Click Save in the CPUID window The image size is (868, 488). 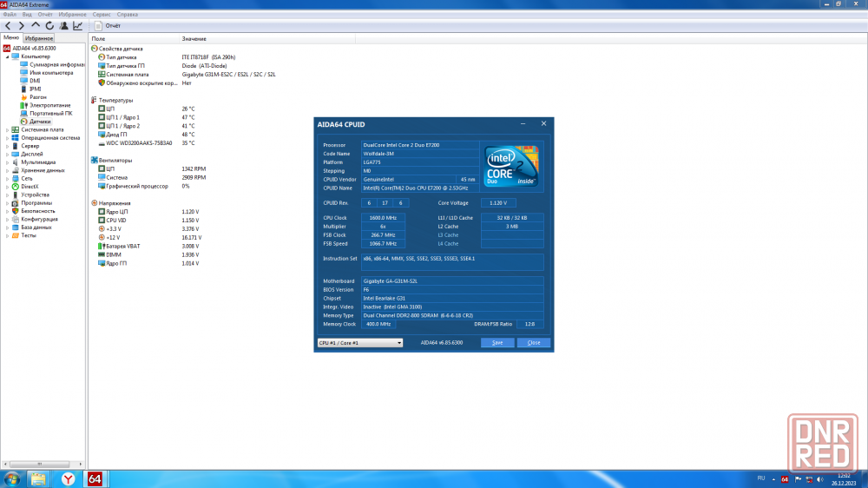click(497, 343)
